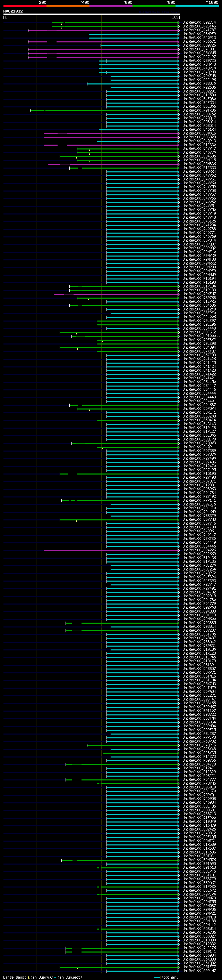Select the UniRef100_B8XLF1 label
This screenshot has height=980, width=222.
(199, 412)
